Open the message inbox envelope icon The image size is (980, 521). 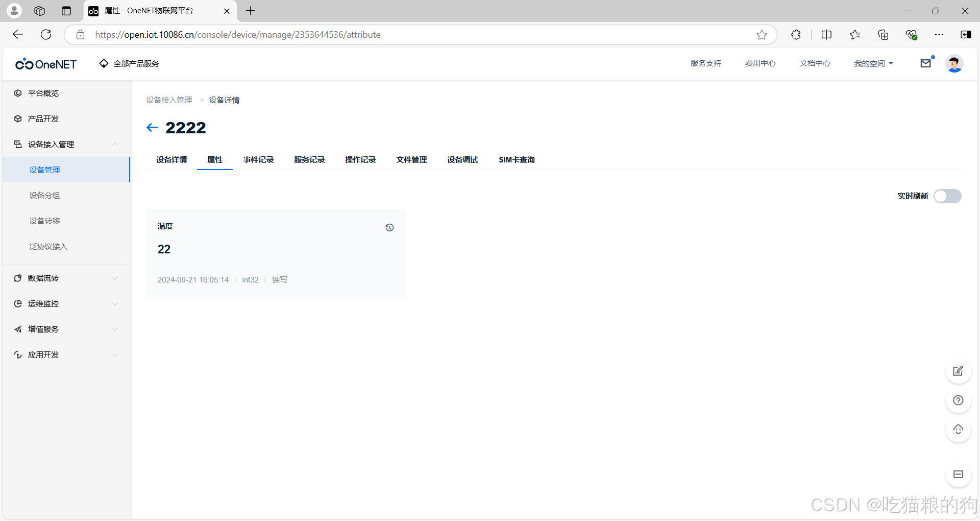[x=926, y=63]
